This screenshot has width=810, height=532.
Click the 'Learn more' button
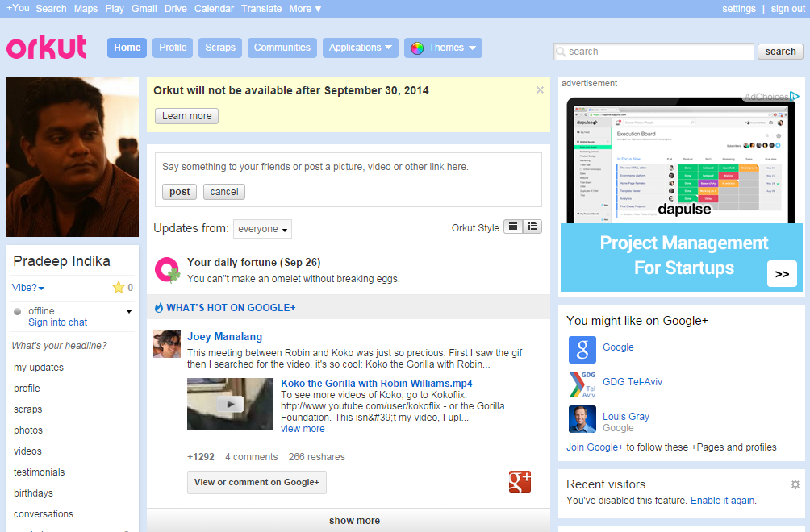[x=187, y=116]
